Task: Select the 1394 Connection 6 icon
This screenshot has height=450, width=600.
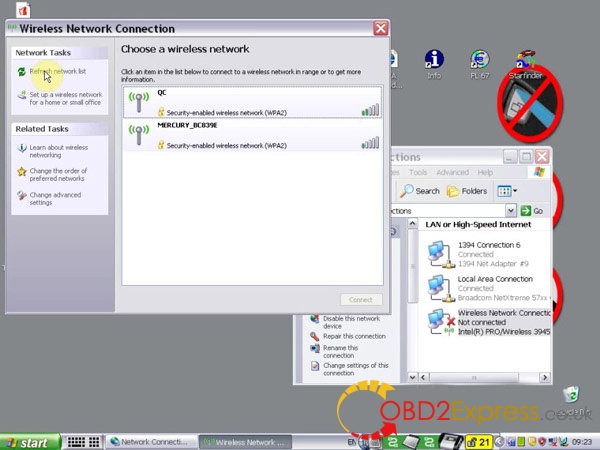Action: (438, 251)
